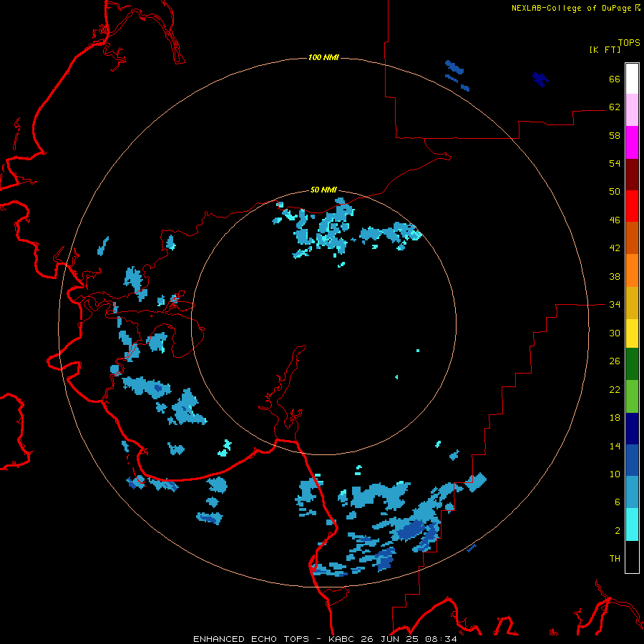Click the white top swatch on the tops scale
This screenshot has width=644, height=644.
coord(632,79)
